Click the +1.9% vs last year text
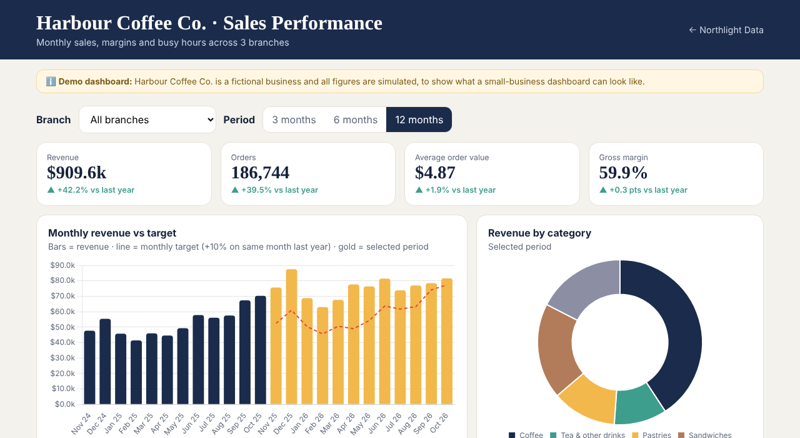Screen dimensions: 800x438 (x=461, y=190)
